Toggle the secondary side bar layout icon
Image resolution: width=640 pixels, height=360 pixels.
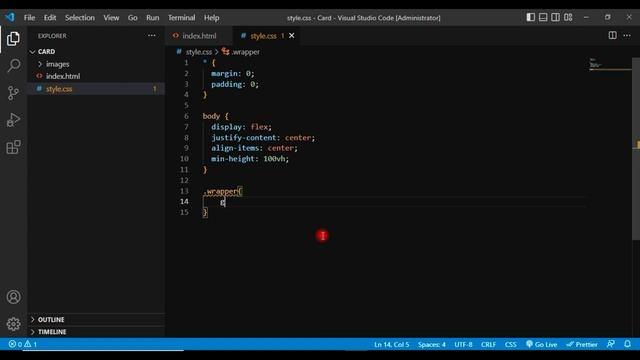point(556,17)
